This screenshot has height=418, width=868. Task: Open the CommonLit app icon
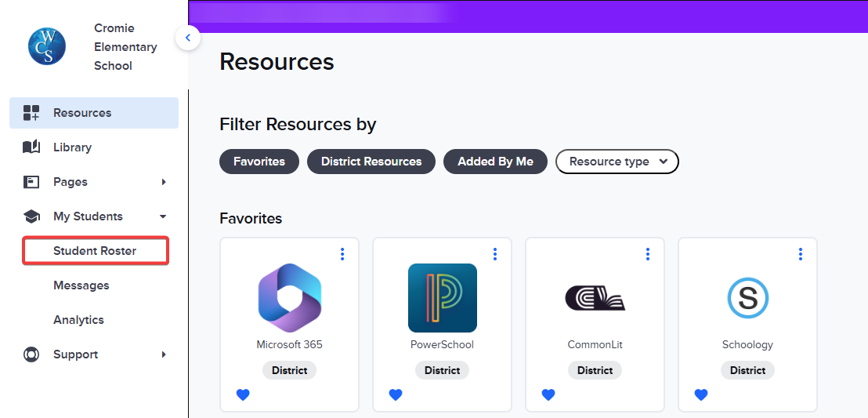coord(595,298)
